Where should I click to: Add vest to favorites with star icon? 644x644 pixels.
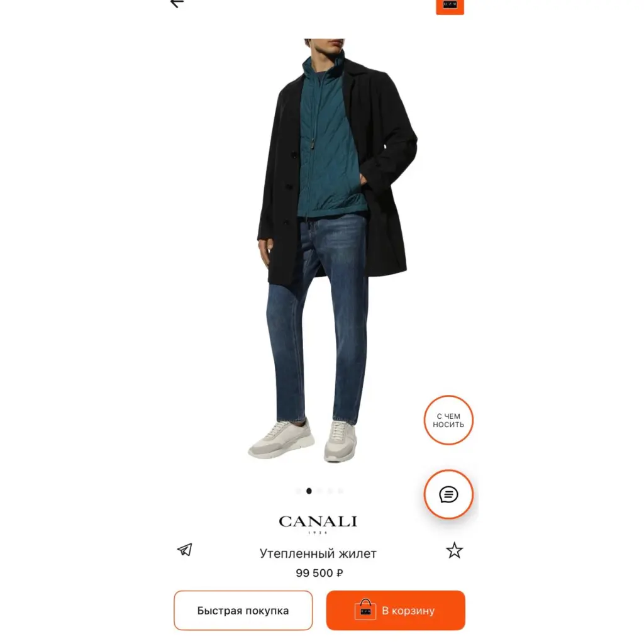(454, 550)
